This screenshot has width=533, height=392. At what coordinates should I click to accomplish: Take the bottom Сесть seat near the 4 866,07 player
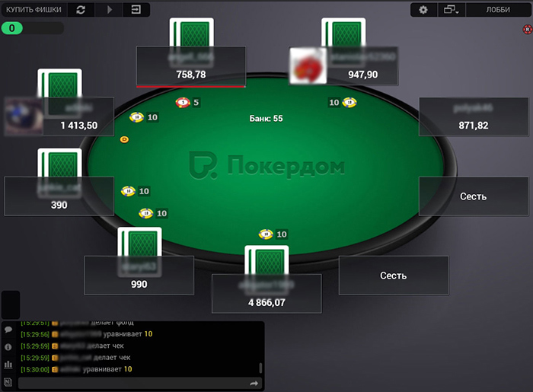pos(394,276)
